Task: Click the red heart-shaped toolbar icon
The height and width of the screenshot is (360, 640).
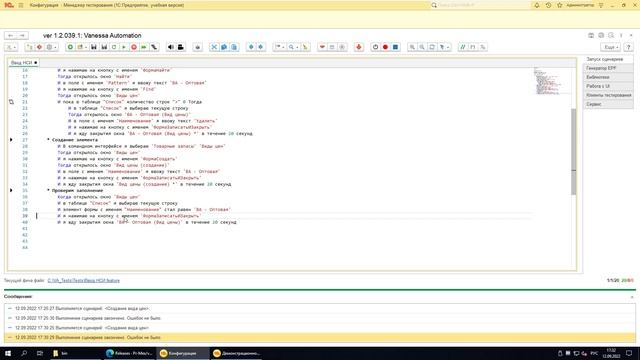Action: tap(322, 47)
